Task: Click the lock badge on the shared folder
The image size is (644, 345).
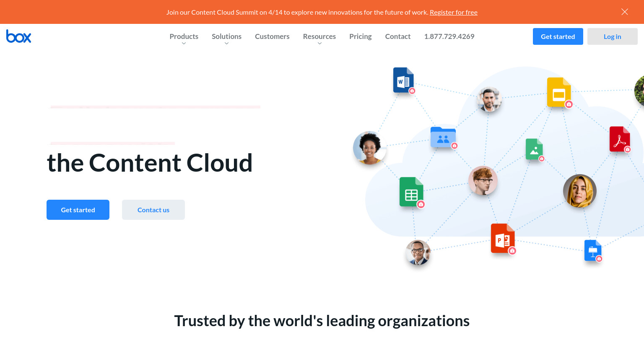Action: click(x=454, y=146)
